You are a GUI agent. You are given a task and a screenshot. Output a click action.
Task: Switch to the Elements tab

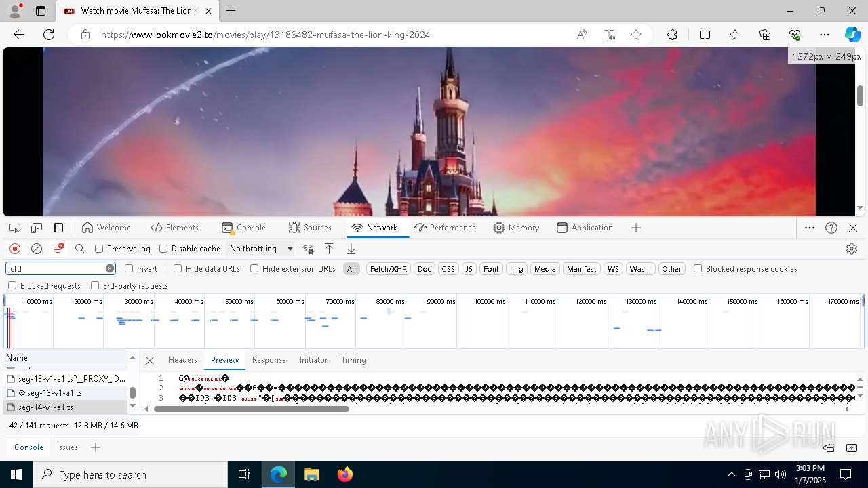pos(175,228)
